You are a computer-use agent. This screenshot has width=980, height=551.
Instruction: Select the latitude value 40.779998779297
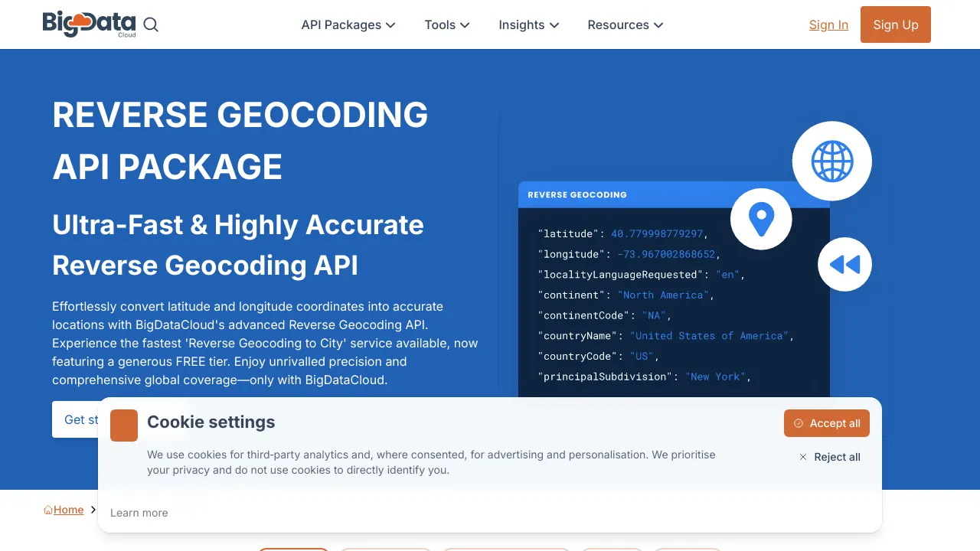click(x=657, y=233)
